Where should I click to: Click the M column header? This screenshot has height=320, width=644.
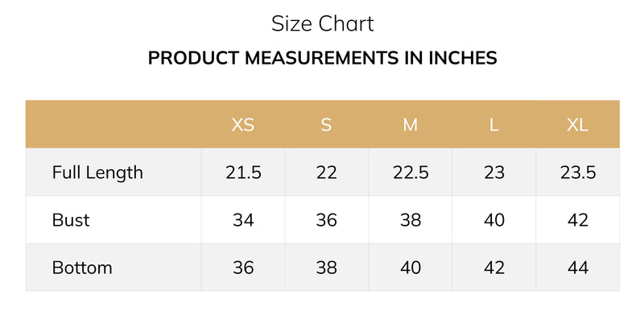click(x=410, y=125)
